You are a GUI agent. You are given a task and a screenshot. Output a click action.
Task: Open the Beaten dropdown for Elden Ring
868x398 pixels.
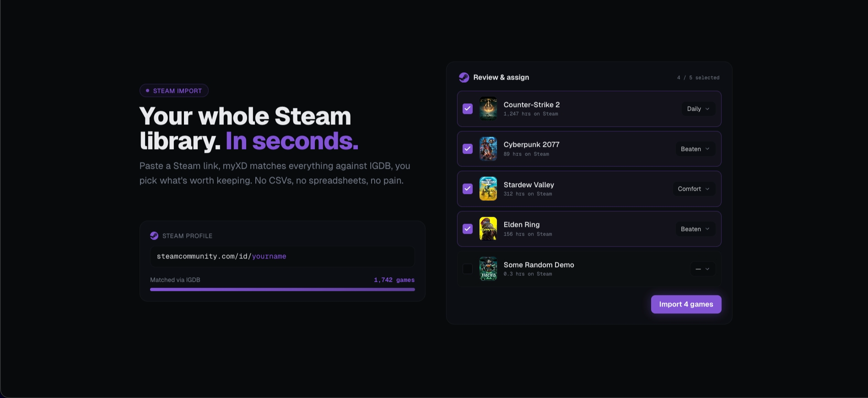pos(695,229)
